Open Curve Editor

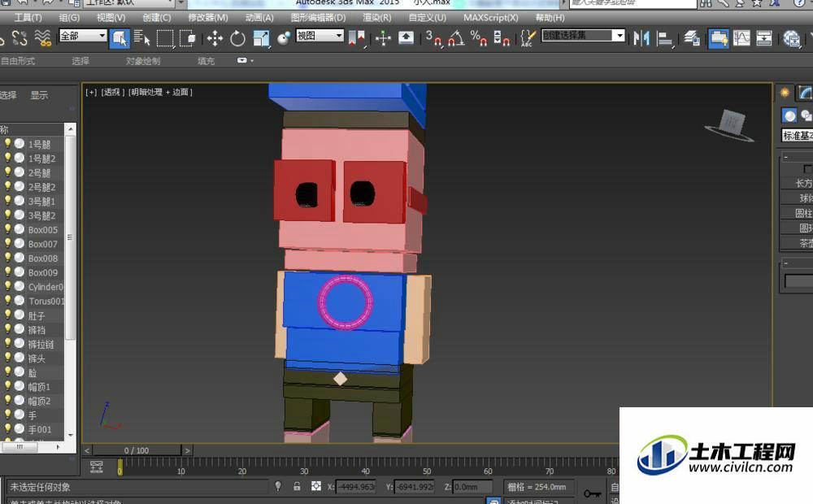pyautogui.click(x=741, y=38)
